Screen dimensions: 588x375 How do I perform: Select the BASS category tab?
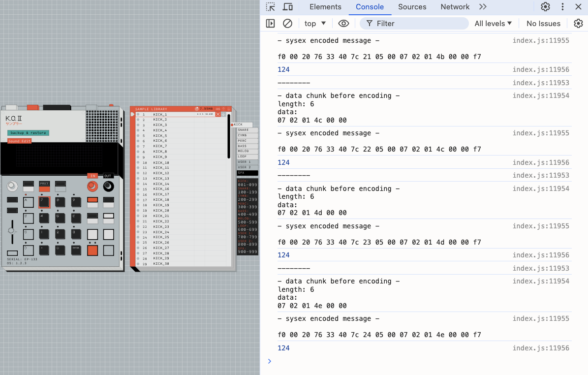248,146
